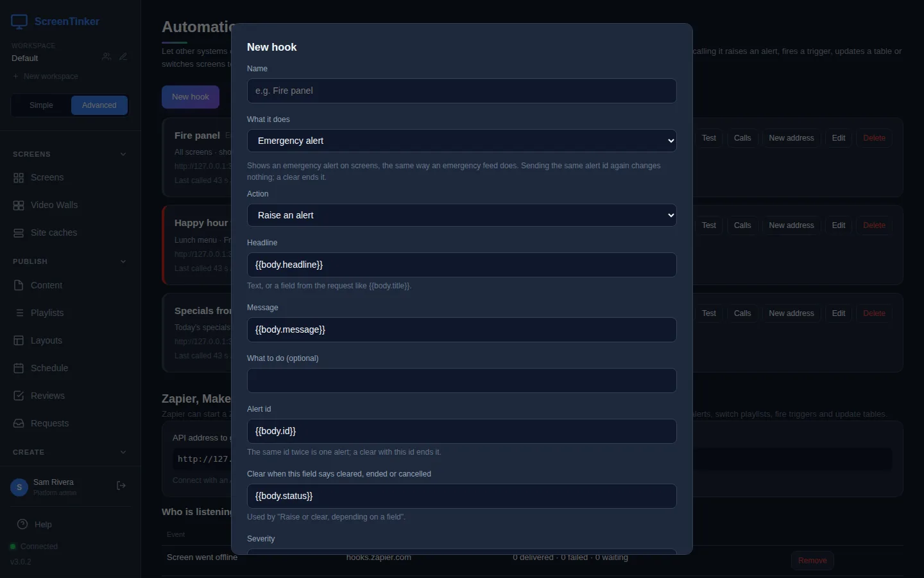Screen dimensions: 924x578
Task: Click the Alert id input field
Action: tap(461, 431)
